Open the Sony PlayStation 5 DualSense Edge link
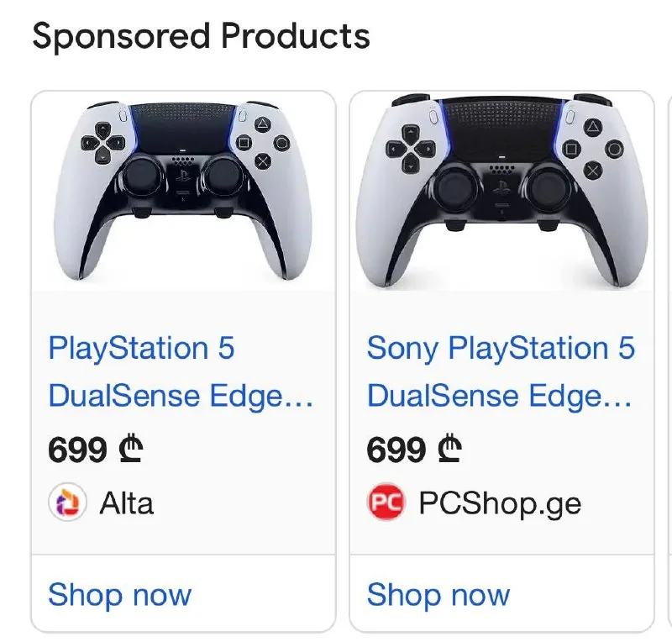The width and height of the screenshot is (672, 642). click(x=501, y=371)
